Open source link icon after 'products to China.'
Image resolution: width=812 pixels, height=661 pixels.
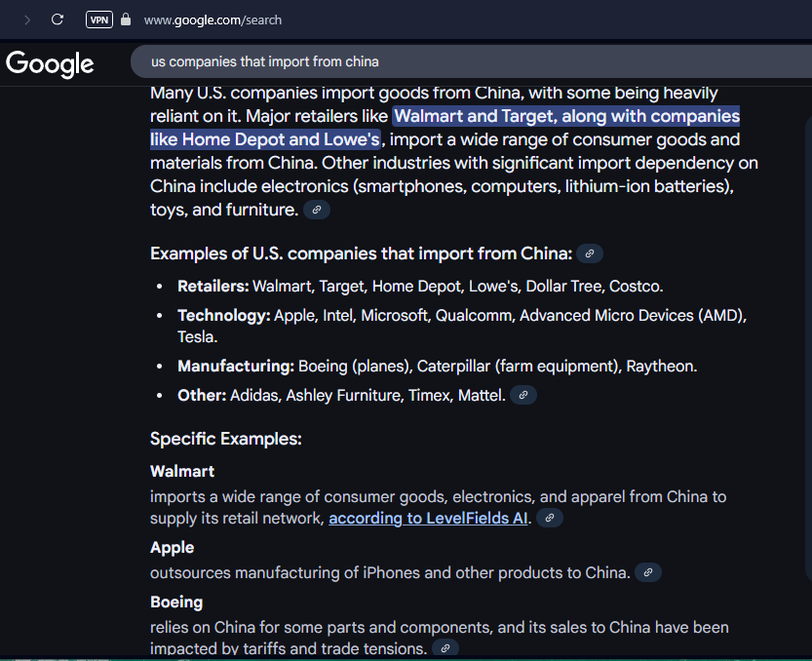pos(648,572)
